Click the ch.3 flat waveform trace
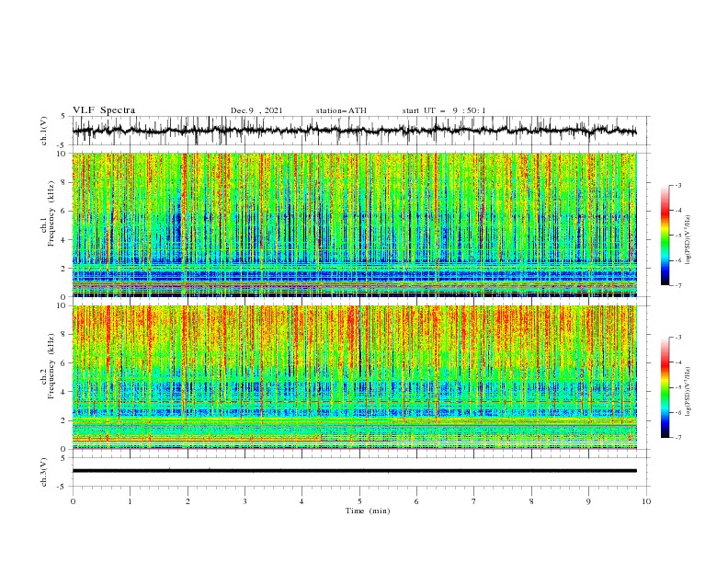This screenshot has height=563, width=728. pos(355,471)
